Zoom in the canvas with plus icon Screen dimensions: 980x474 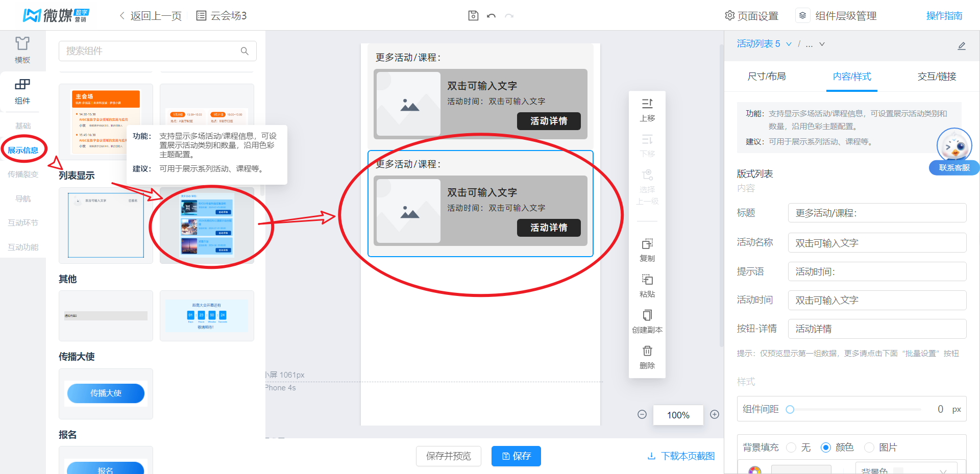[715, 414]
